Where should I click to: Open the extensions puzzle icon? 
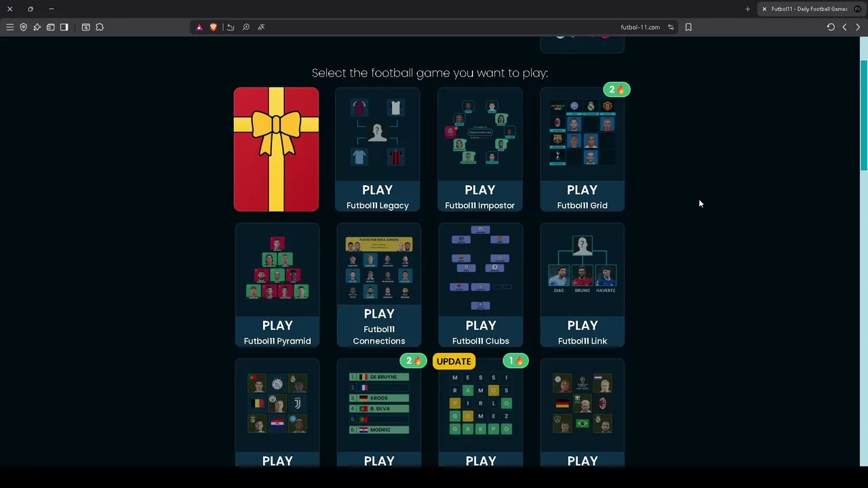[100, 27]
